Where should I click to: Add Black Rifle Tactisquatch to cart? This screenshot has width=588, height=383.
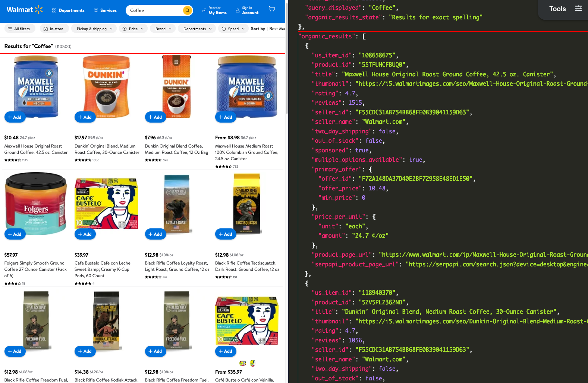pos(226,234)
